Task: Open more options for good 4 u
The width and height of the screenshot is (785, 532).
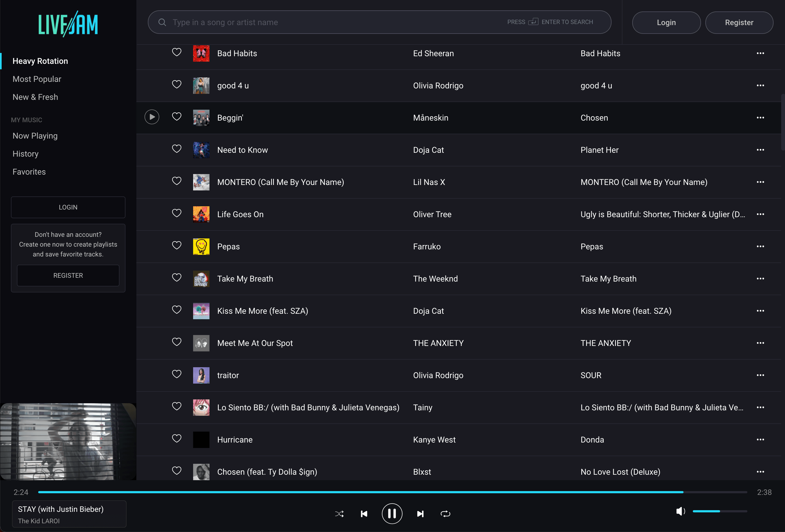Action: (x=760, y=85)
